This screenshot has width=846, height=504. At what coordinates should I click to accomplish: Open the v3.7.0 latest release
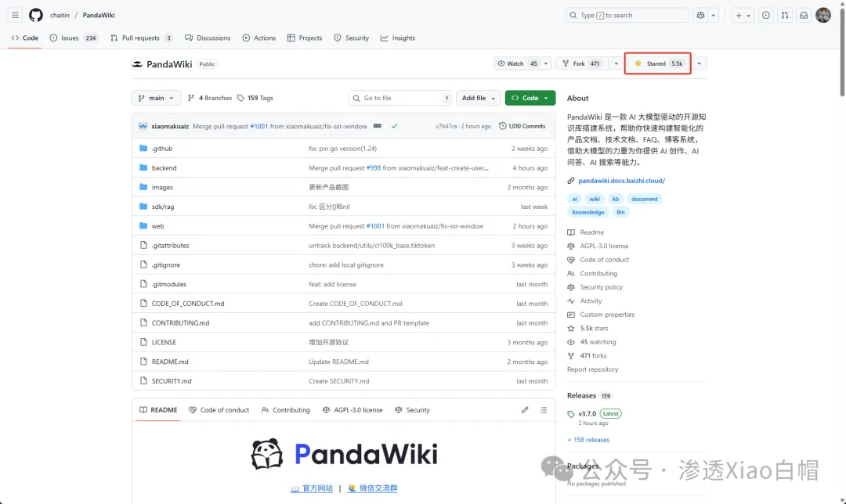(x=587, y=413)
